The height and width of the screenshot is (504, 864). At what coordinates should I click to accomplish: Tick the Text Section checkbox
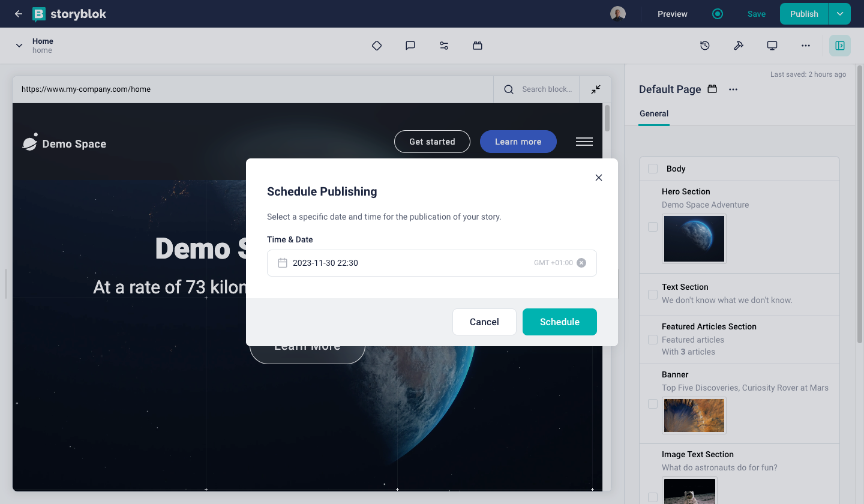[653, 295]
